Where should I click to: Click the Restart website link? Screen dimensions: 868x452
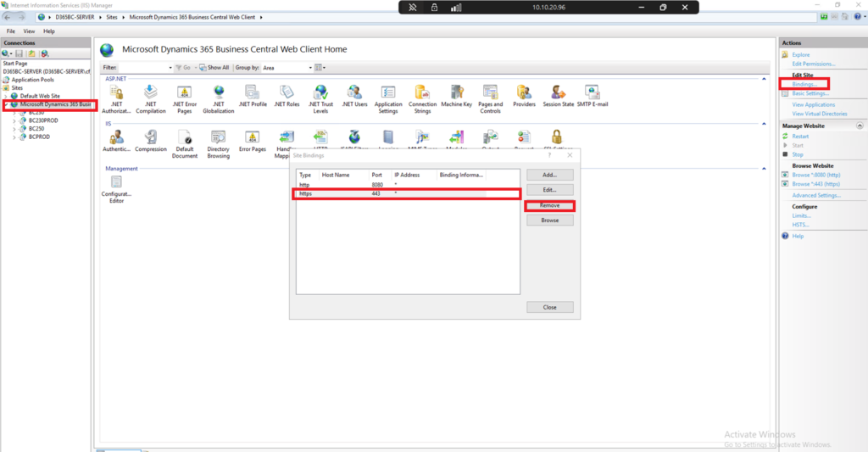click(x=800, y=137)
